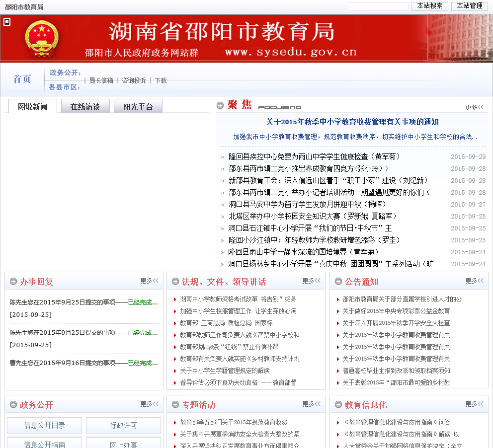Open news 邵东县两市镇二完小推出养成教育四良方
493x448 pixels.
coord(308,168)
